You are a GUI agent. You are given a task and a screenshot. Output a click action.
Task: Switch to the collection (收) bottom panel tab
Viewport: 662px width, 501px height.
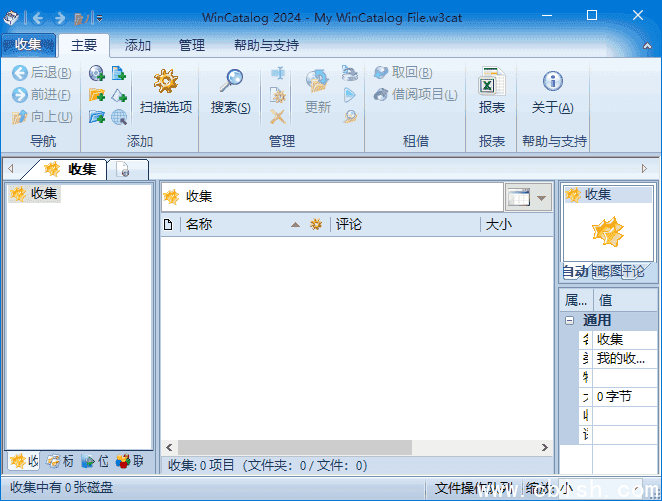click(24, 461)
